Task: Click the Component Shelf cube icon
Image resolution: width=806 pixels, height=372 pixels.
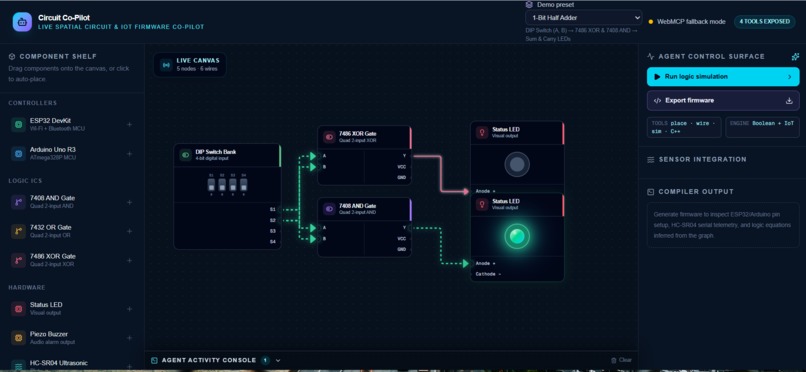Action: click(x=12, y=57)
